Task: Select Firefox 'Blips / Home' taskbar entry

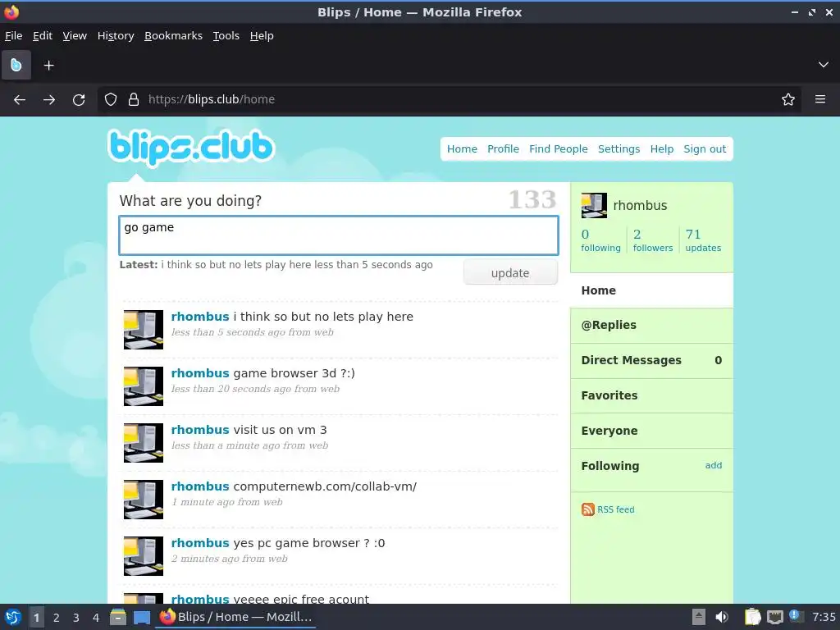Action: pyautogui.click(x=235, y=617)
